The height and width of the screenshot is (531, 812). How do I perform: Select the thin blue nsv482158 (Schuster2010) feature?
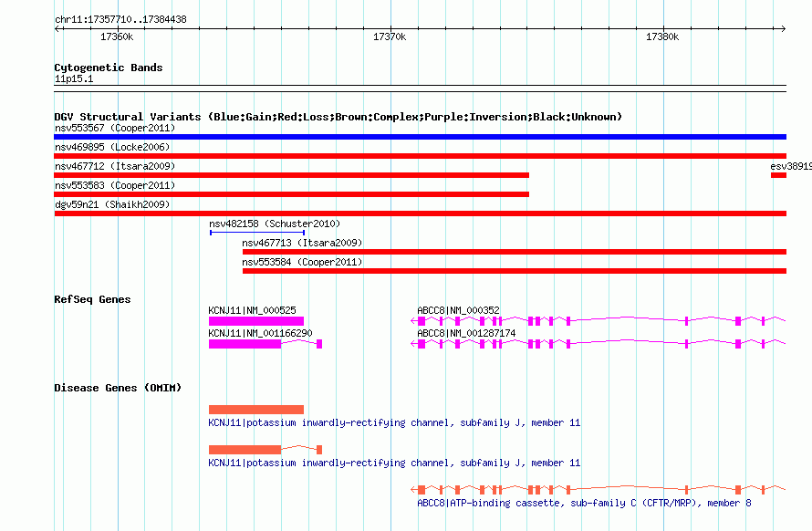(x=257, y=233)
